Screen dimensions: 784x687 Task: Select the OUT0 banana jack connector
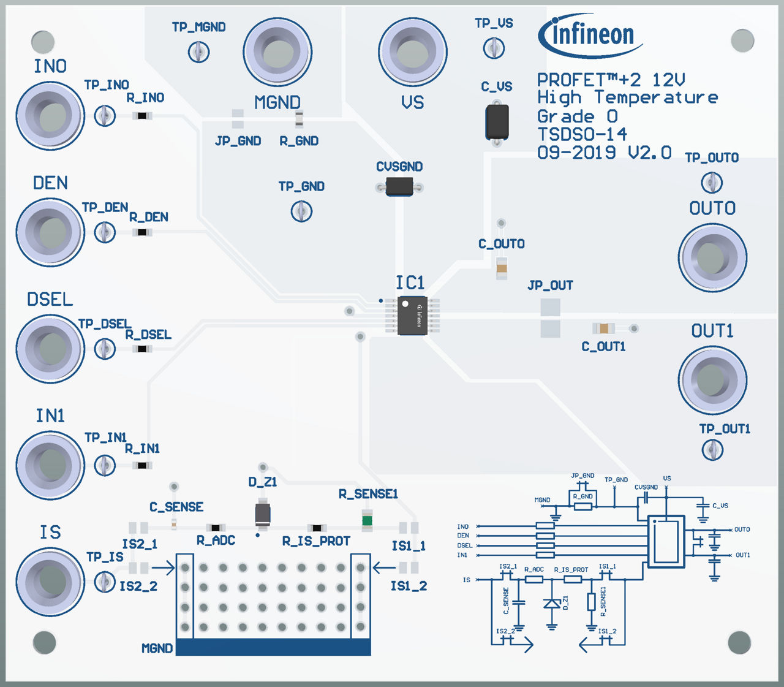pyautogui.click(x=712, y=257)
